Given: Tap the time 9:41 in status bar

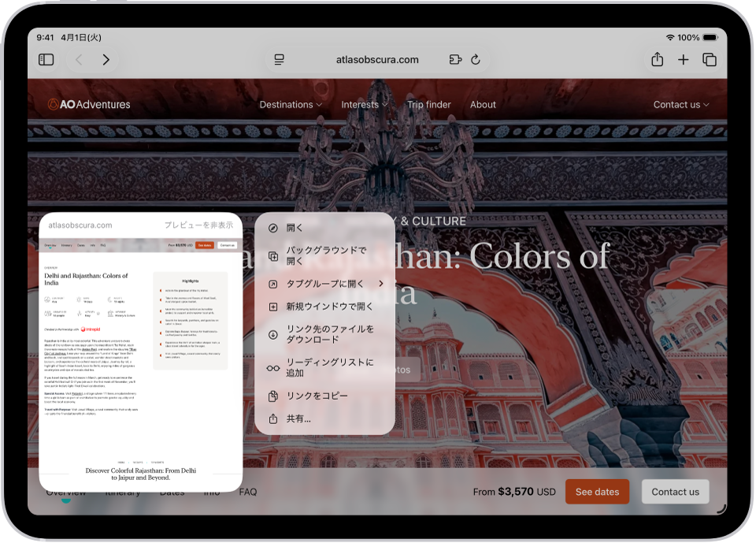Looking at the screenshot, I should point(46,37).
